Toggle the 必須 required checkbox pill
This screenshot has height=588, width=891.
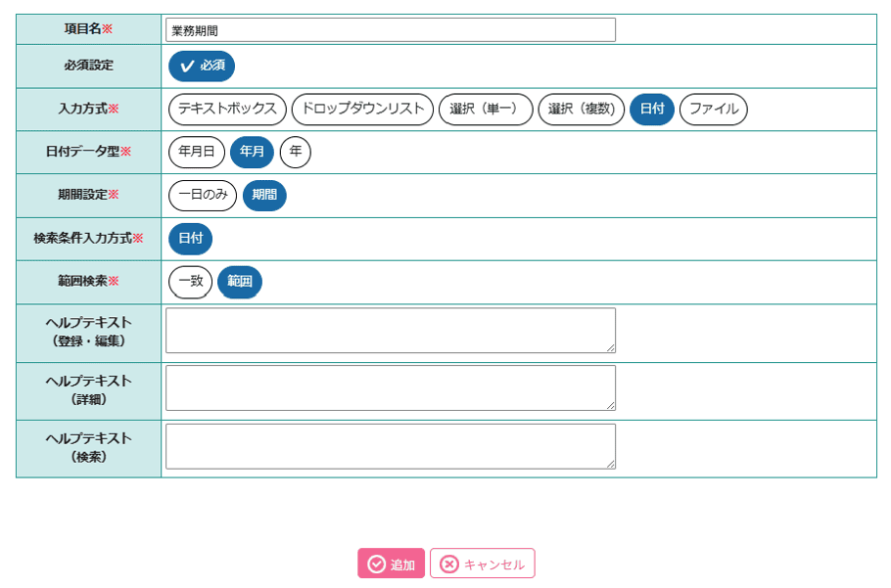pyautogui.click(x=202, y=66)
